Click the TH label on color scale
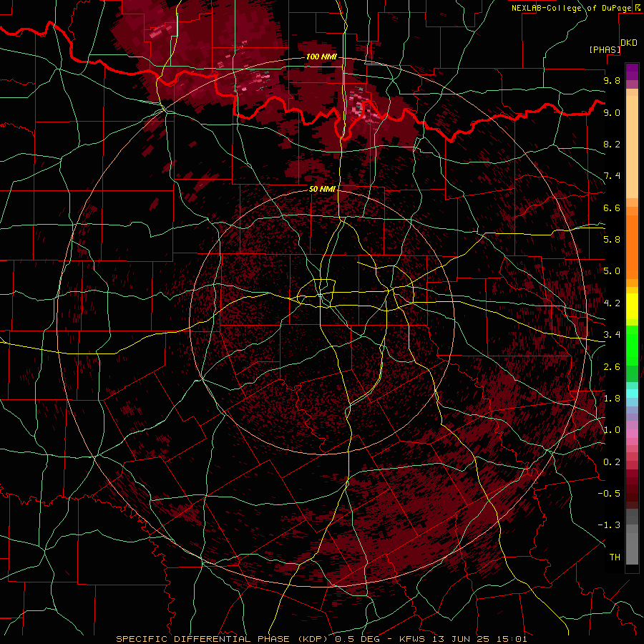The width and height of the screenshot is (644, 644). click(615, 557)
